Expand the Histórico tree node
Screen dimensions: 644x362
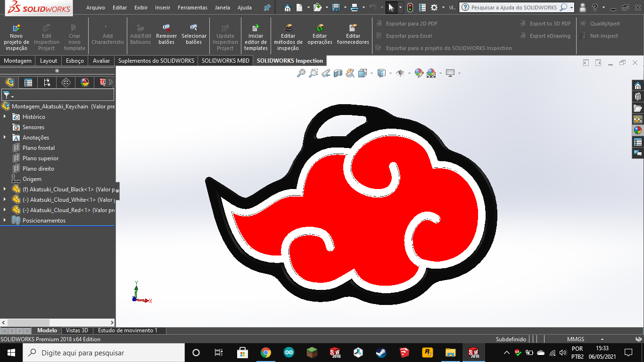click(x=5, y=116)
